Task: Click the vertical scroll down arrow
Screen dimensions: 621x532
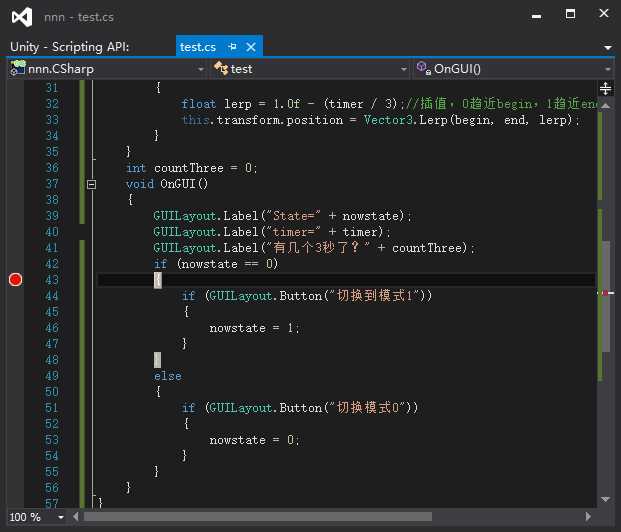Action: pos(606,499)
